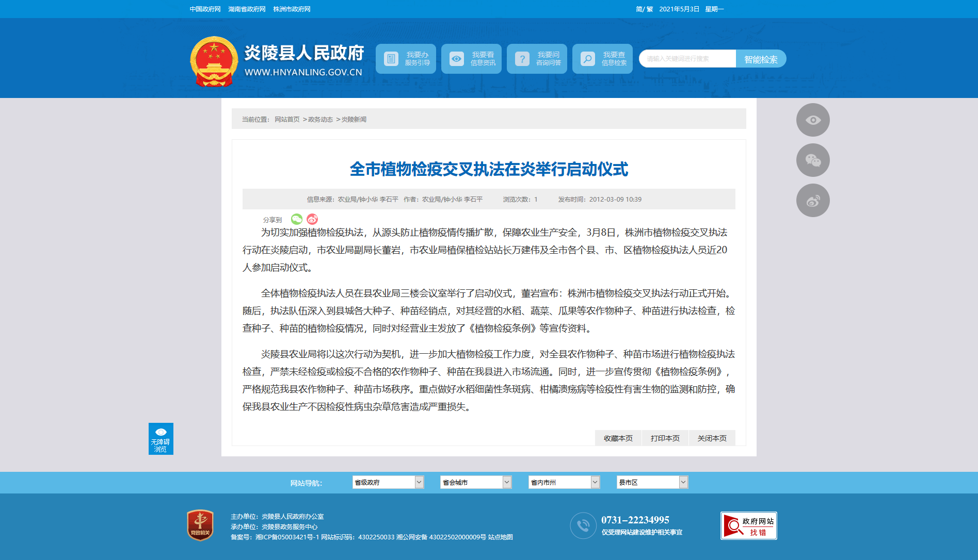Open the 政务动态 breadcrumb link
The width and height of the screenshot is (978, 560).
click(320, 120)
